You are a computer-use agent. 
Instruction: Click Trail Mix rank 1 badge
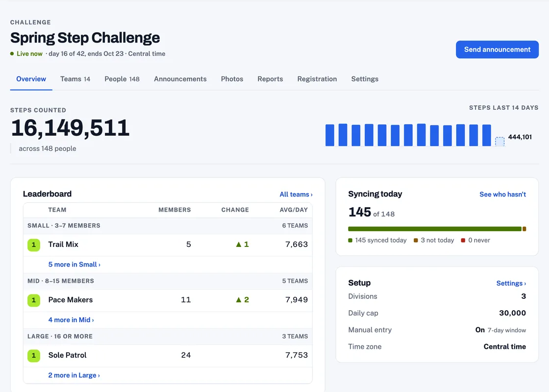pos(34,245)
